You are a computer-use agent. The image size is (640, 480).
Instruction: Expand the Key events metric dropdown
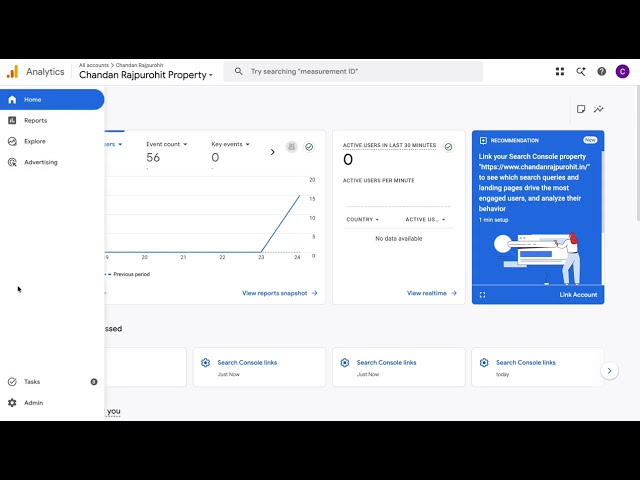click(230, 144)
